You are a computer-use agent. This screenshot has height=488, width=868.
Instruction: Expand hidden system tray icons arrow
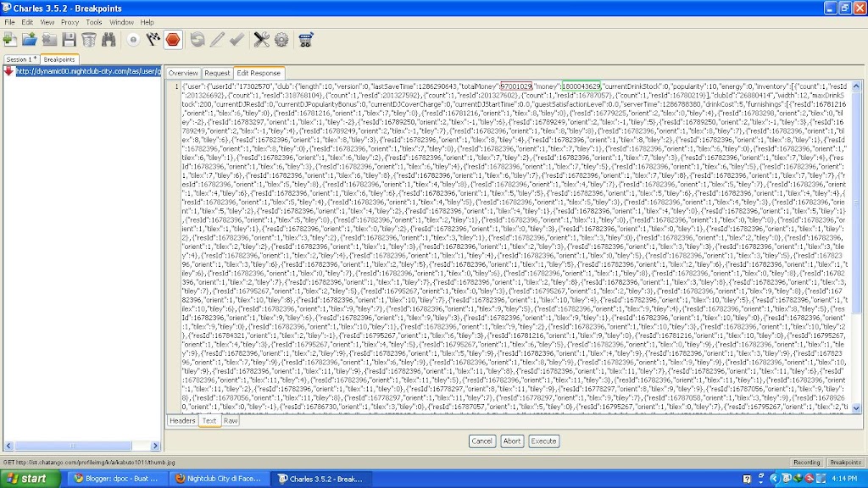[x=774, y=479]
